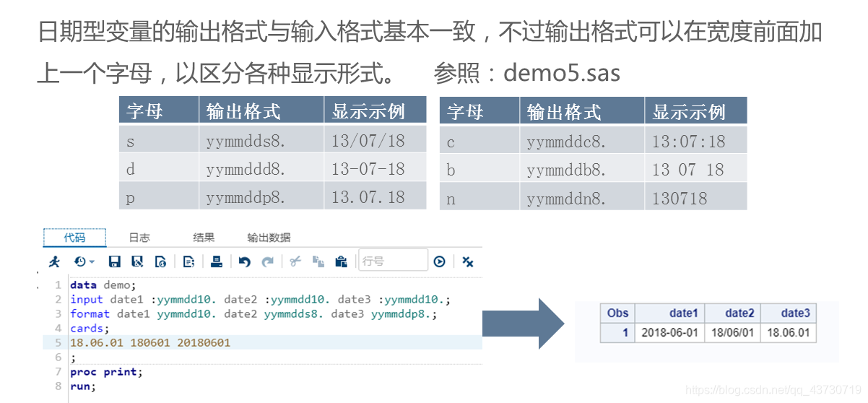Click result cell 18.06.01

pos(789,333)
